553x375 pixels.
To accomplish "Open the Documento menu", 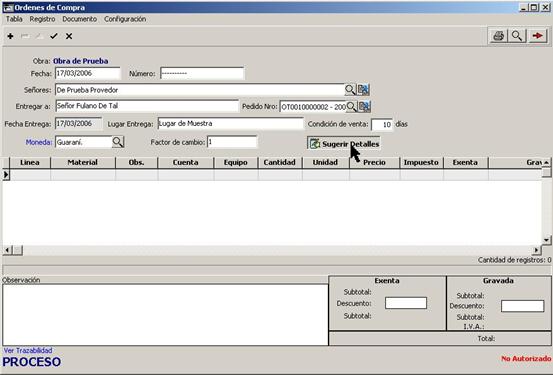I will point(79,19).
